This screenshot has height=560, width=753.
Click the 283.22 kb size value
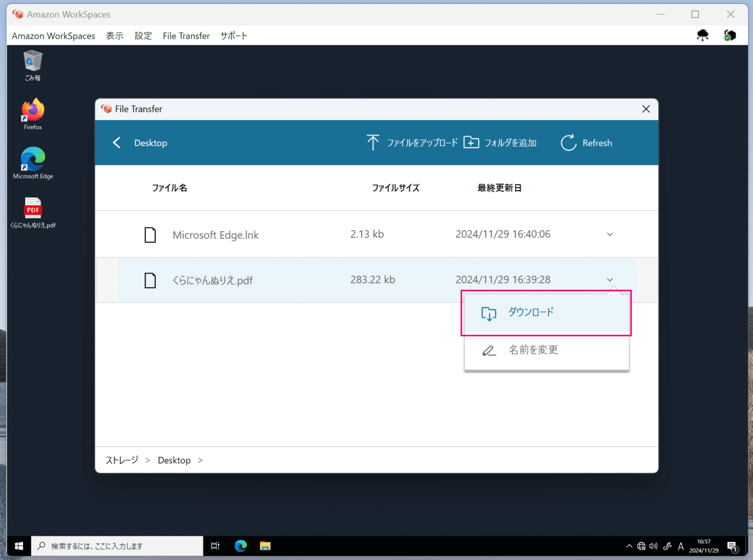(373, 280)
